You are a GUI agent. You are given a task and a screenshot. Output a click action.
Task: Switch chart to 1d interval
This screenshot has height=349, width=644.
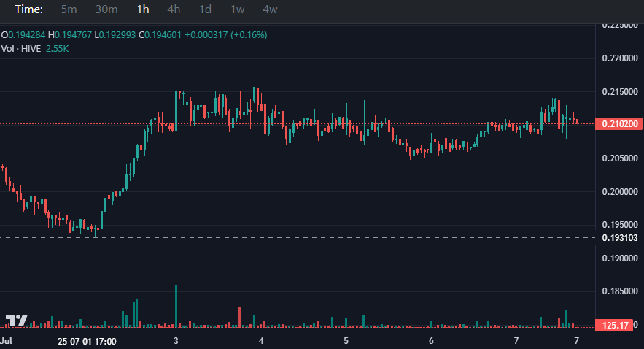205,9
